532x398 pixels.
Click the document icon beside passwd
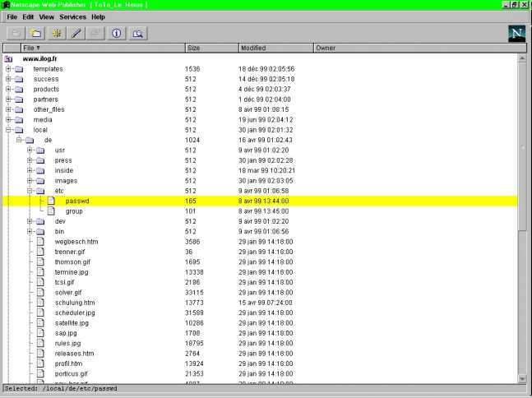point(51,201)
